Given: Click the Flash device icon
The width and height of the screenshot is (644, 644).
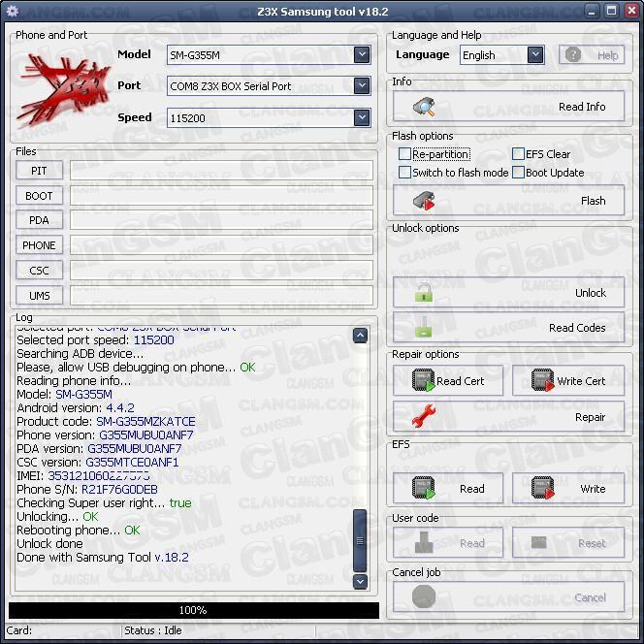Looking at the screenshot, I should [x=424, y=201].
